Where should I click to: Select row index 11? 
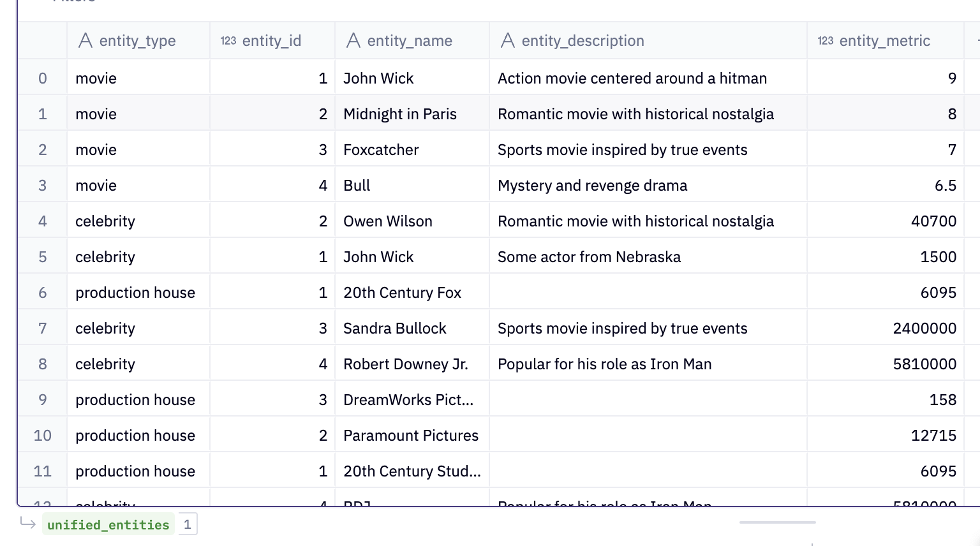(43, 471)
